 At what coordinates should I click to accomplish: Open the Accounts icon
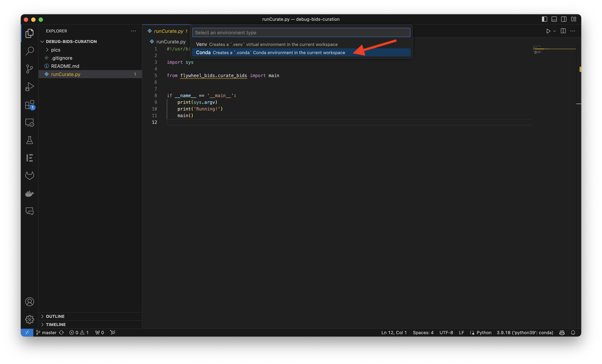click(30, 302)
